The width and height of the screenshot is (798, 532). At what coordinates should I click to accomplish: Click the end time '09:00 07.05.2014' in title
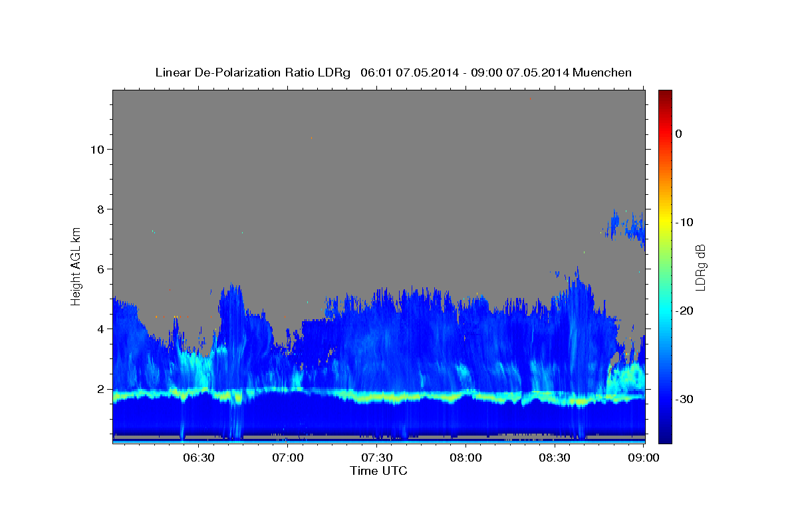[x=519, y=72]
